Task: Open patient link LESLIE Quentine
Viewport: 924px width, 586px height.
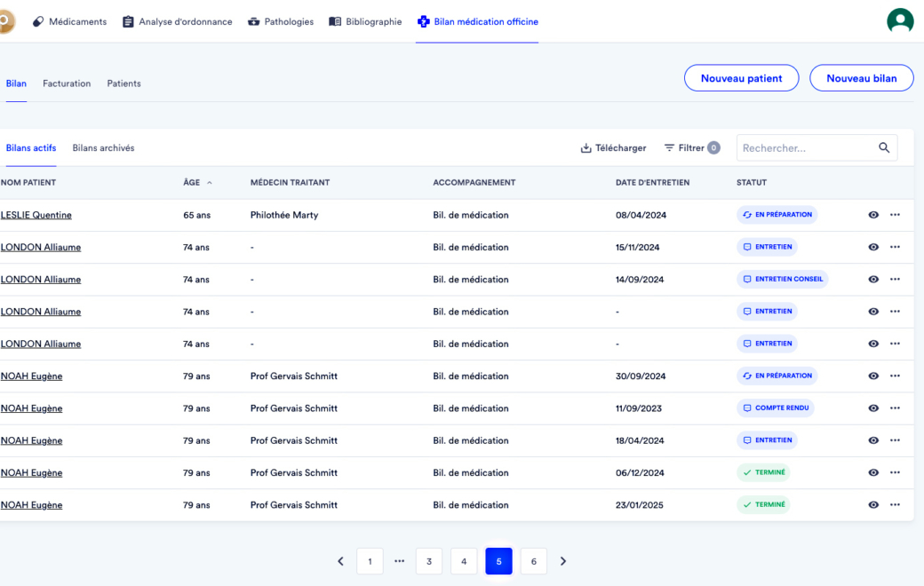Action: tap(36, 215)
